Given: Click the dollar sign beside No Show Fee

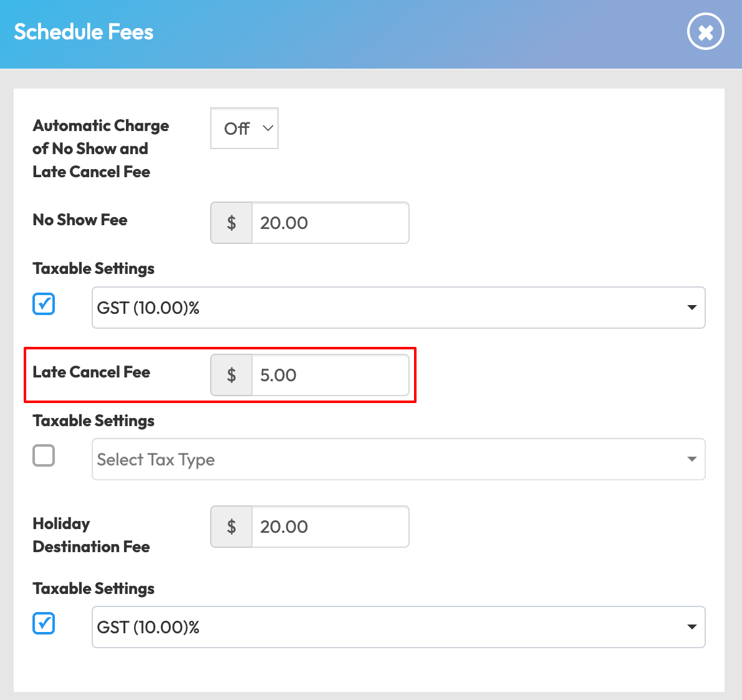Looking at the screenshot, I should tap(231, 223).
